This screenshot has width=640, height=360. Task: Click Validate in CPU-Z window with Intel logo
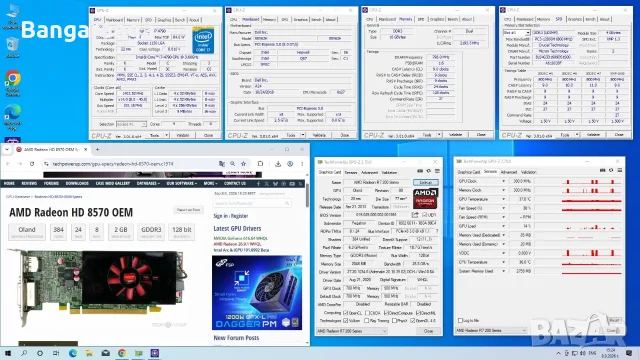(x=183, y=135)
